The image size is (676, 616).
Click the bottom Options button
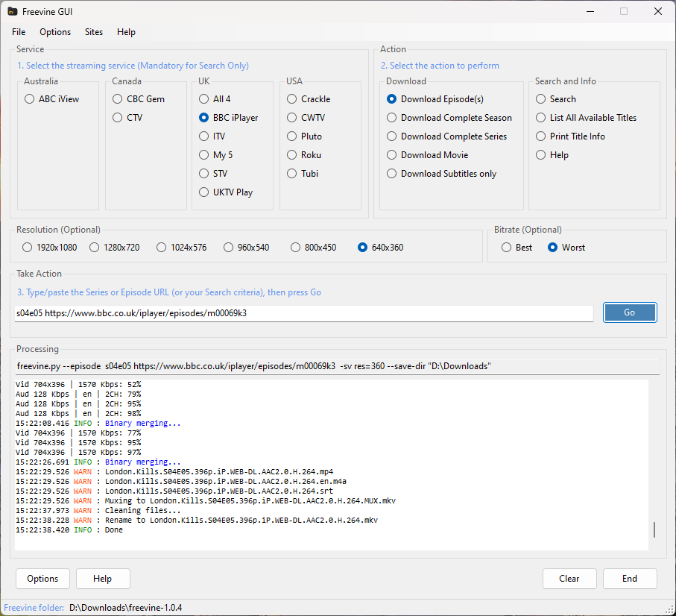pyautogui.click(x=42, y=579)
